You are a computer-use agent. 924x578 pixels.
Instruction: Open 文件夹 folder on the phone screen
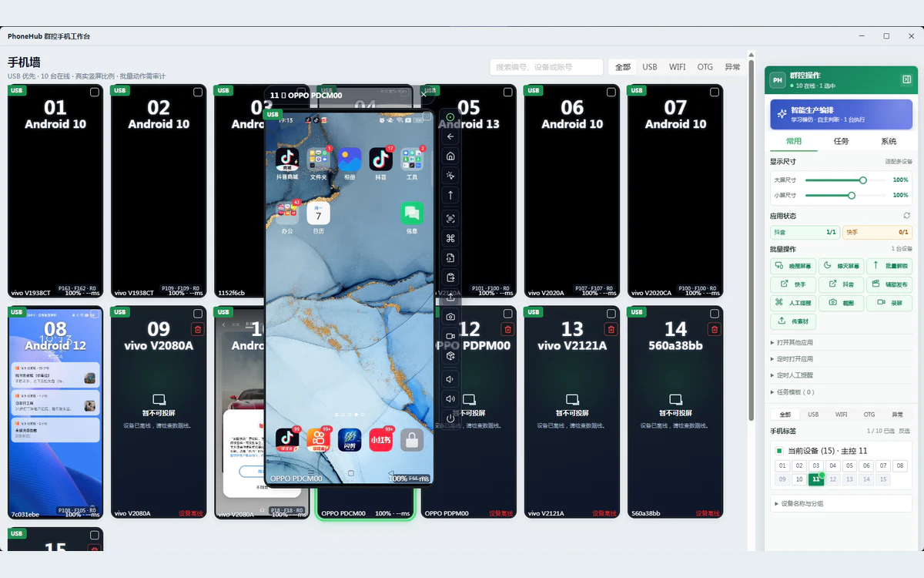tap(318, 164)
